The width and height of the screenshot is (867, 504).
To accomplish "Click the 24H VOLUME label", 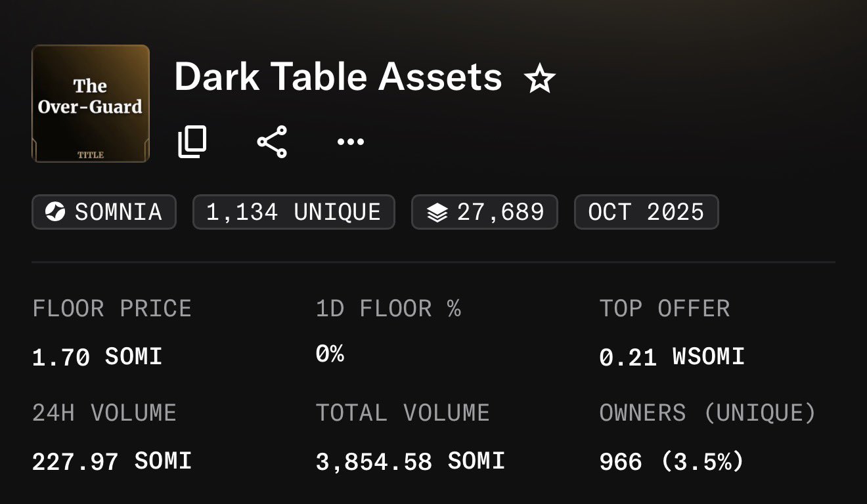I will 104,413.
